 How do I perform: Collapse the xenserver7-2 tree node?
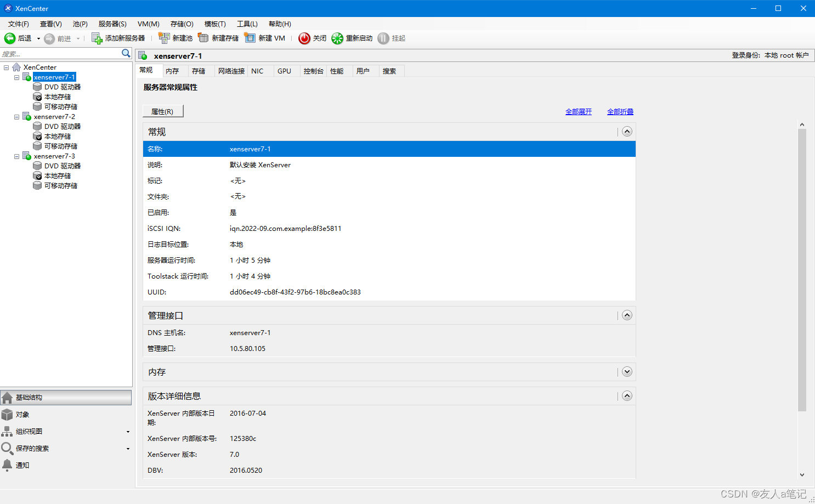point(16,117)
